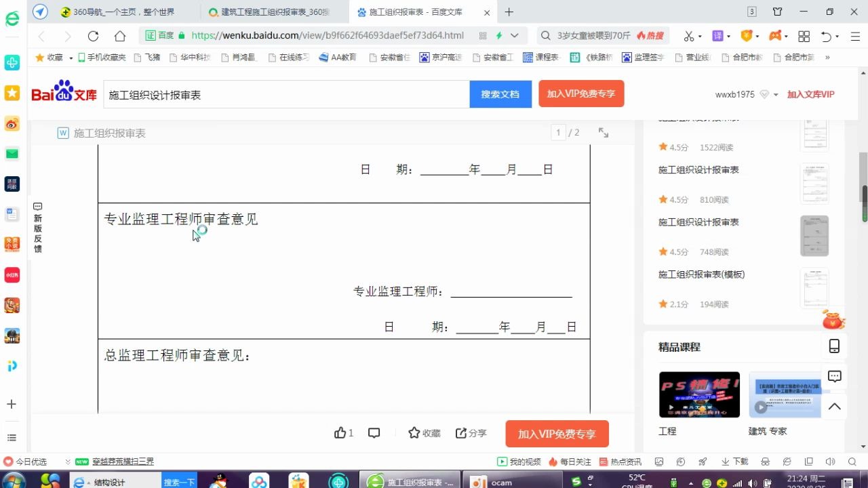Expand the 今日优选 chevron in status bar
The height and width of the screenshot is (488, 868).
point(67,462)
